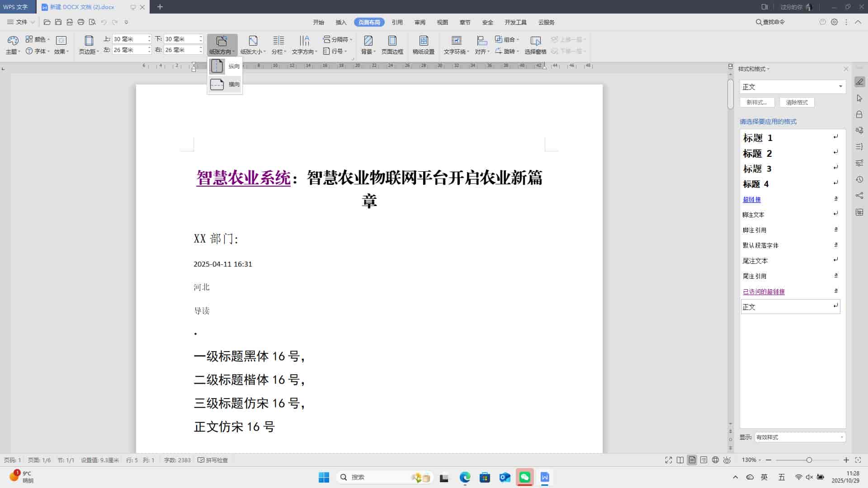Open the Theme (主题) button
868x488 pixels.
click(13, 45)
